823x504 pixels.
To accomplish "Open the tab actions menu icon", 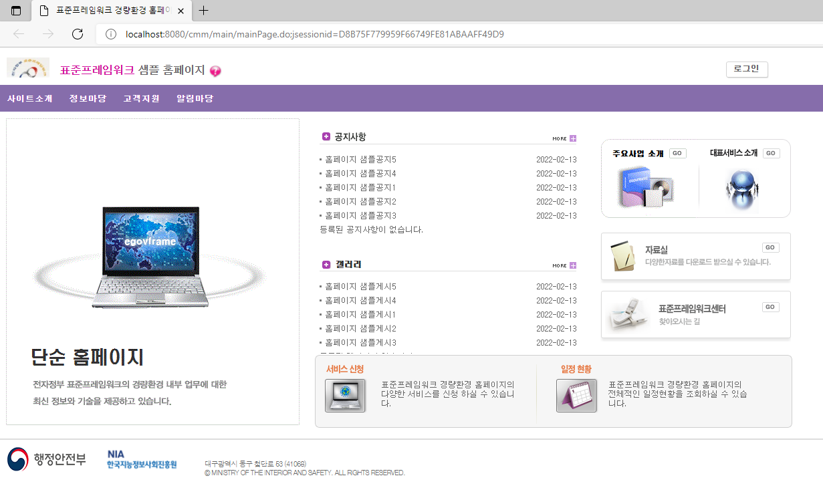I will click(x=16, y=10).
